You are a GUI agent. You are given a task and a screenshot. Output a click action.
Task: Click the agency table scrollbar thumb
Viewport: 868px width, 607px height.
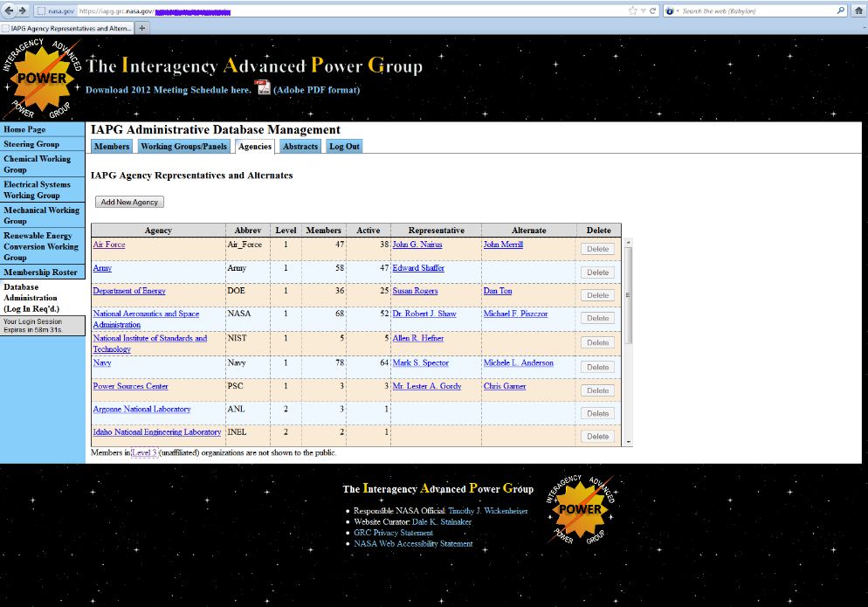628,295
